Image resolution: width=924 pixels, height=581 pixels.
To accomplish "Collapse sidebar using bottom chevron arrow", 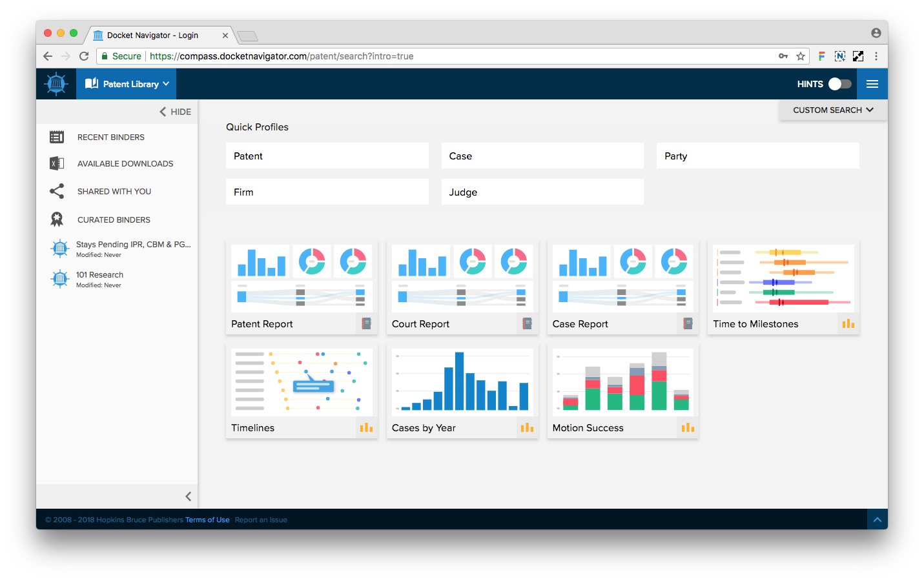I will [x=188, y=496].
